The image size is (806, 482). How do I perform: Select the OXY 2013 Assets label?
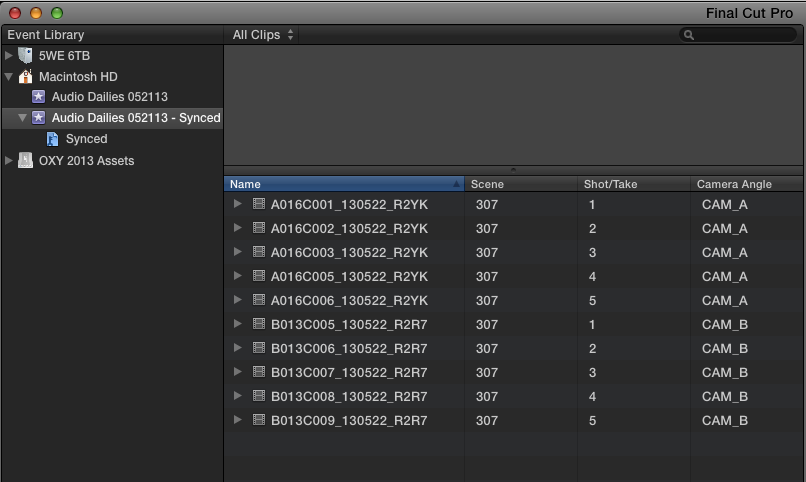(86, 161)
